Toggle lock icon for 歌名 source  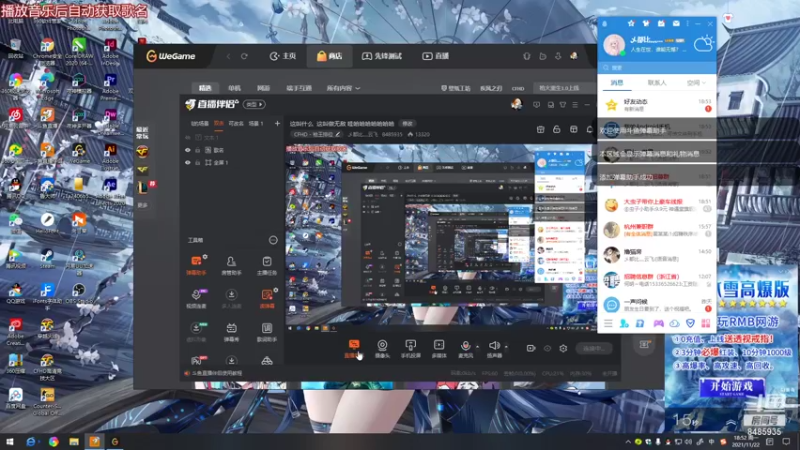[x=197, y=150]
